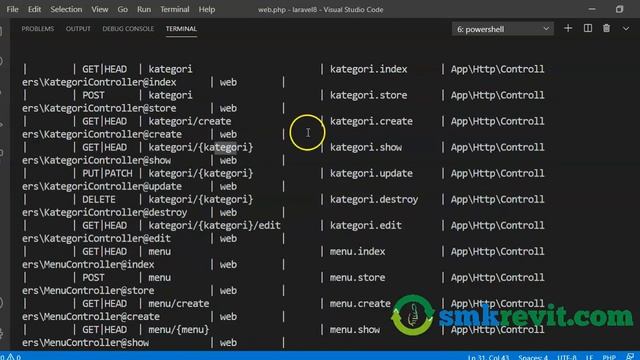Open the File menu
This screenshot has height=360, width=640.
tap(12, 9)
